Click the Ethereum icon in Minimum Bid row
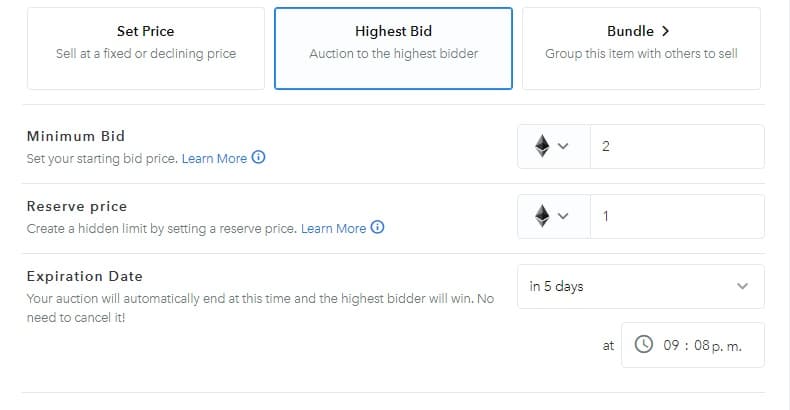Screen dimensions: 790x410 point(542,147)
